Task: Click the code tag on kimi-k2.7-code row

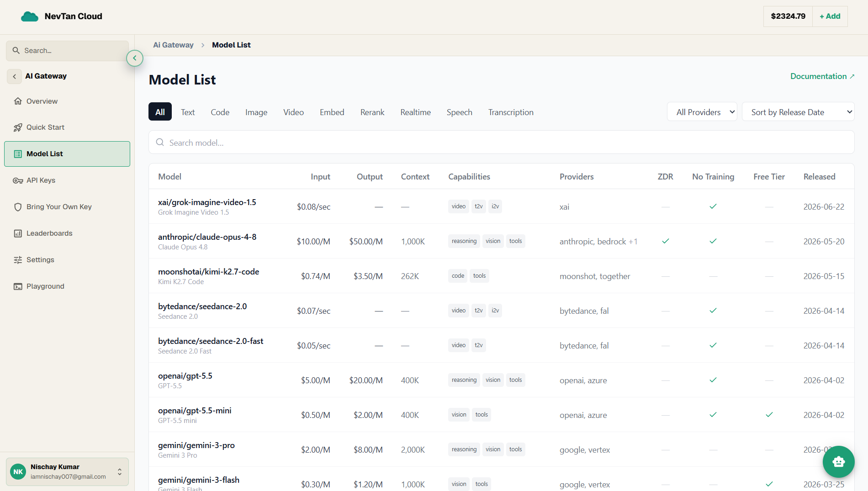Action: [458, 276]
